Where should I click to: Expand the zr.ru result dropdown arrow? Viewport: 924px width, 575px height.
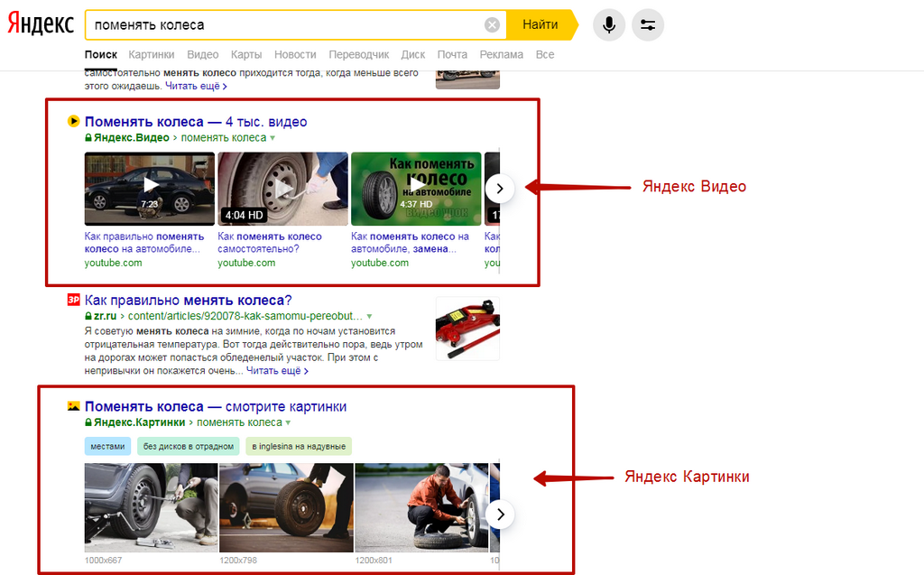pyautogui.click(x=369, y=316)
